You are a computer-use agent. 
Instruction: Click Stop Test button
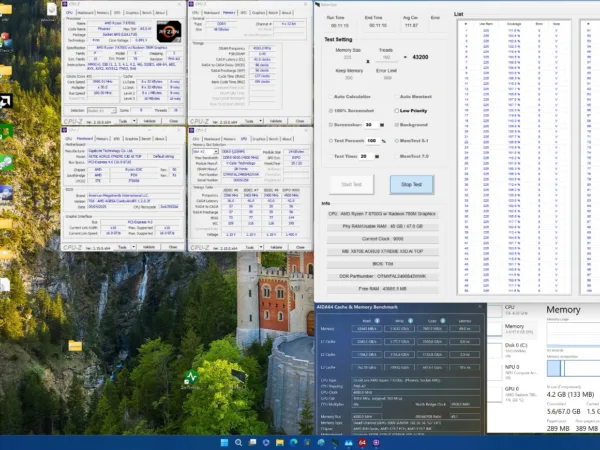411,184
